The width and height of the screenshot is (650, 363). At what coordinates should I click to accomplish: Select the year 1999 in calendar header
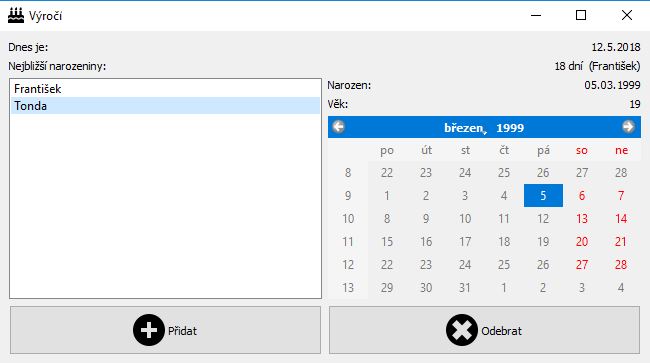pos(510,128)
